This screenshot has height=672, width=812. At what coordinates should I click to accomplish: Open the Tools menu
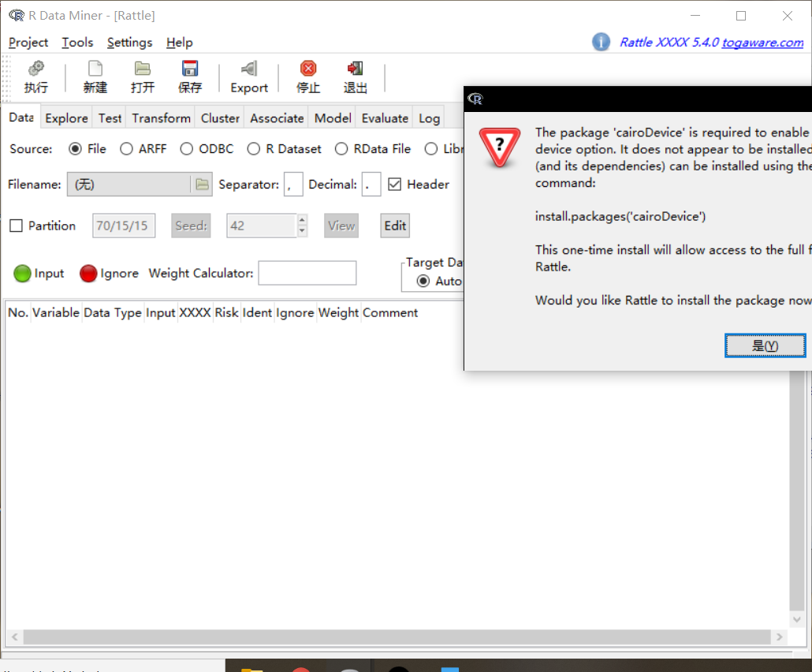tap(78, 43)
